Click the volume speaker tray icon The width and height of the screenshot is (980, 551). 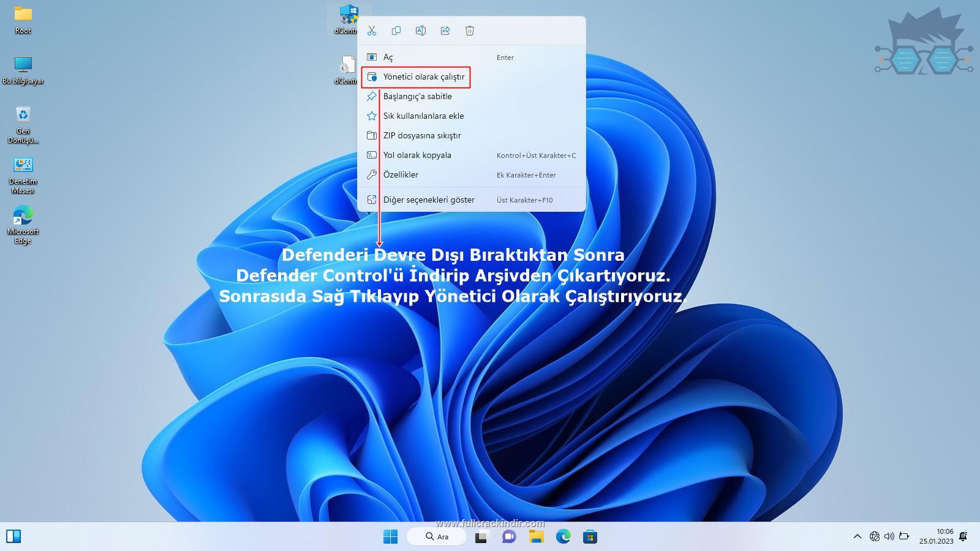tap(889, 537)
